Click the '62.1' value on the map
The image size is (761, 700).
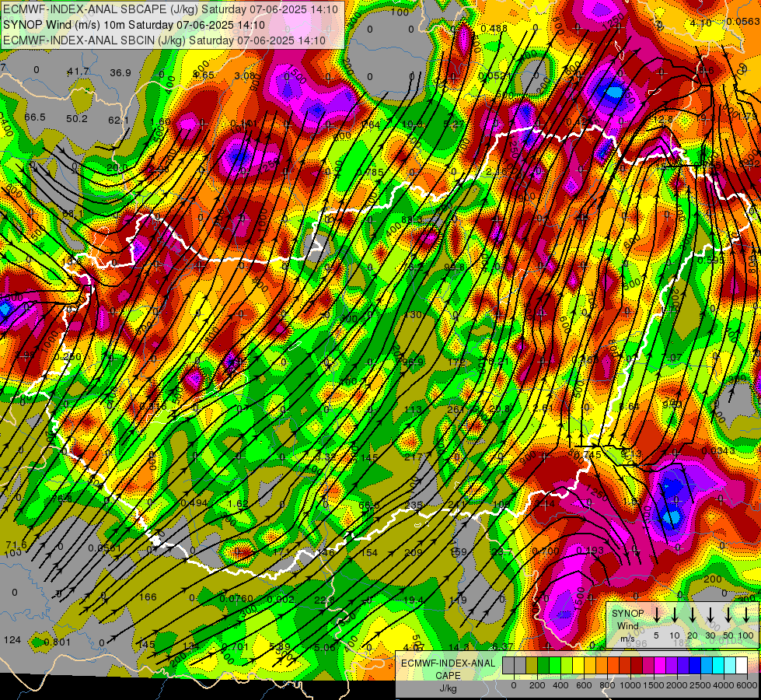pos(118,120)
